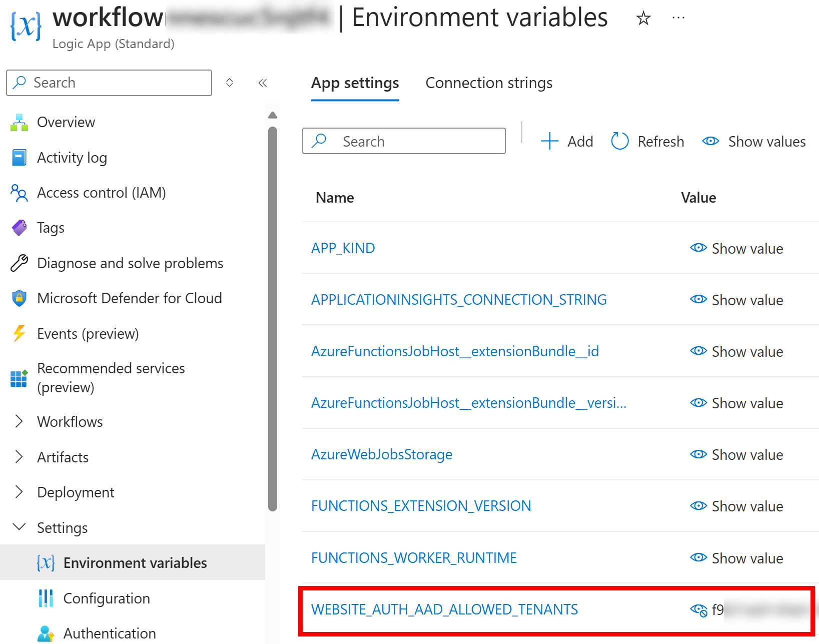Image resolution: width=819 pixels, height=644 pixels.
Task: Open Activity log in the sidebar
Action: click(x=72, y=158)
